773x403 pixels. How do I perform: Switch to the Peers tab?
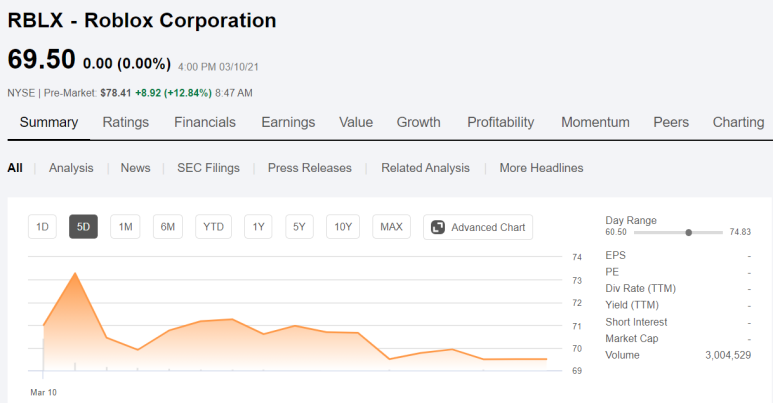pyautogui.click(x=671, y=122)
